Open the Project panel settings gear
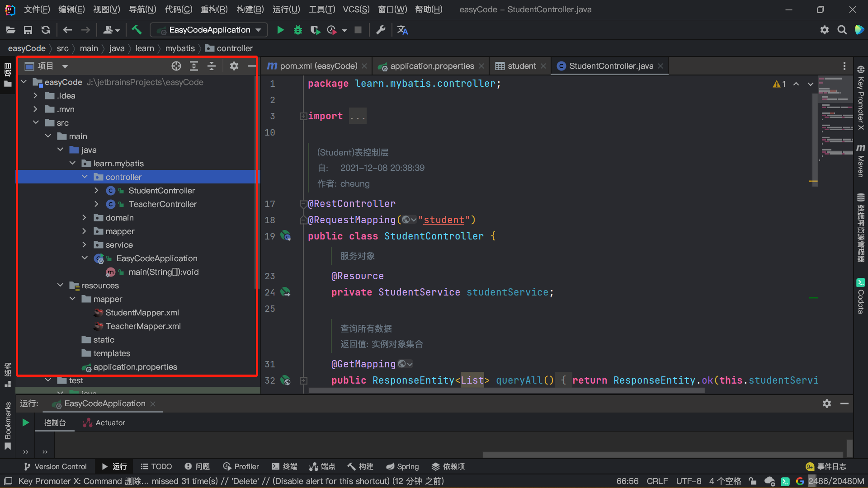The image size is (868, 488). (x=234, y=66)
